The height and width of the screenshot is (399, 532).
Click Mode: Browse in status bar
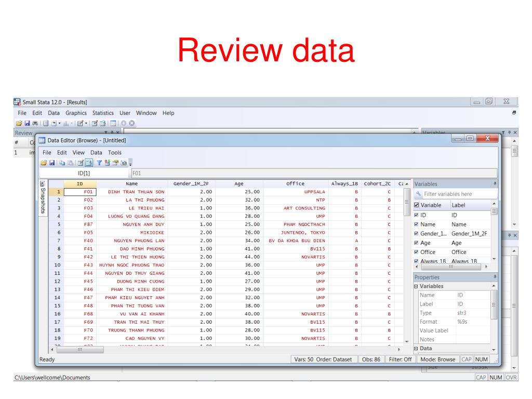point(437,360)
